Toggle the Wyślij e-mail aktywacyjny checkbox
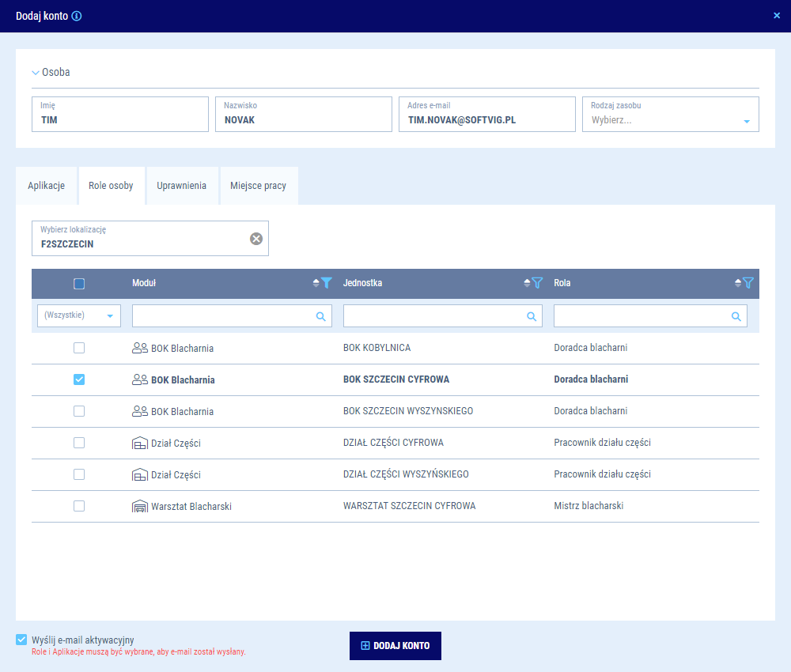Image resolution: width=791 pixels, height=672 pixels. click(21, 640)
